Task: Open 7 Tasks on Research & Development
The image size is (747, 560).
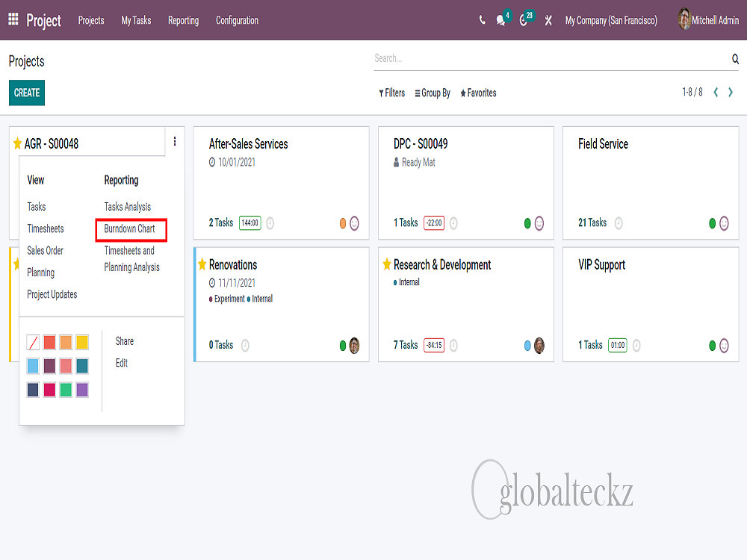Action: [x=406, y=345]
